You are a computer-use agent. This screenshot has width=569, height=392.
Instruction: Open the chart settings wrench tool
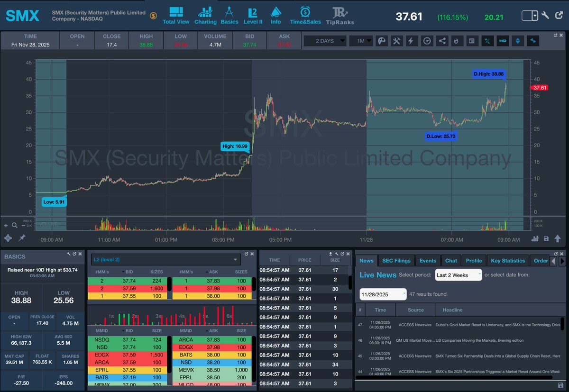(x=396, y=41)
